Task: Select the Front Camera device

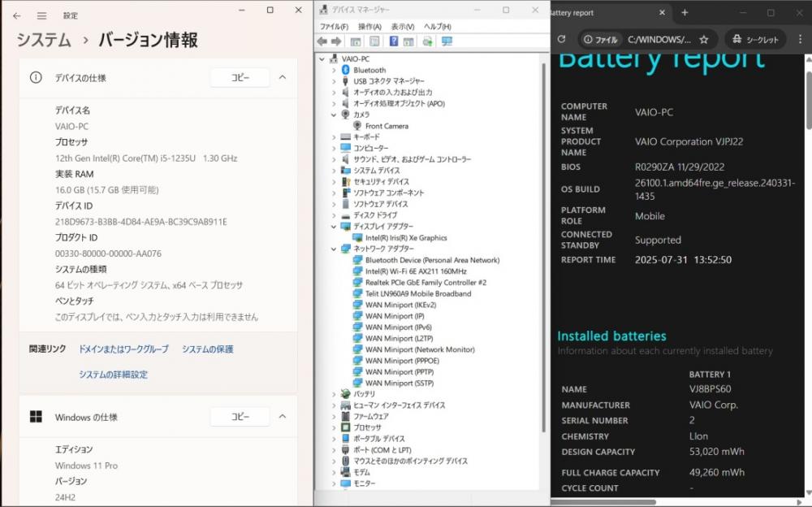Action: coord(387,126)
